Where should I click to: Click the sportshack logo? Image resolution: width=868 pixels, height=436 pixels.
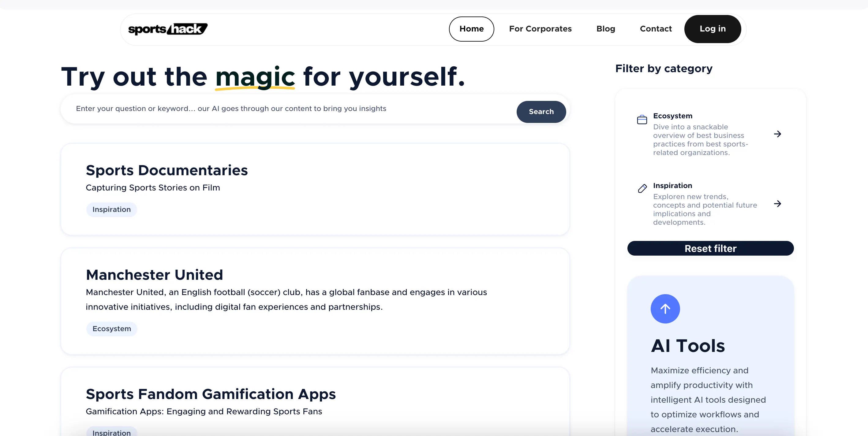point(168,29)
